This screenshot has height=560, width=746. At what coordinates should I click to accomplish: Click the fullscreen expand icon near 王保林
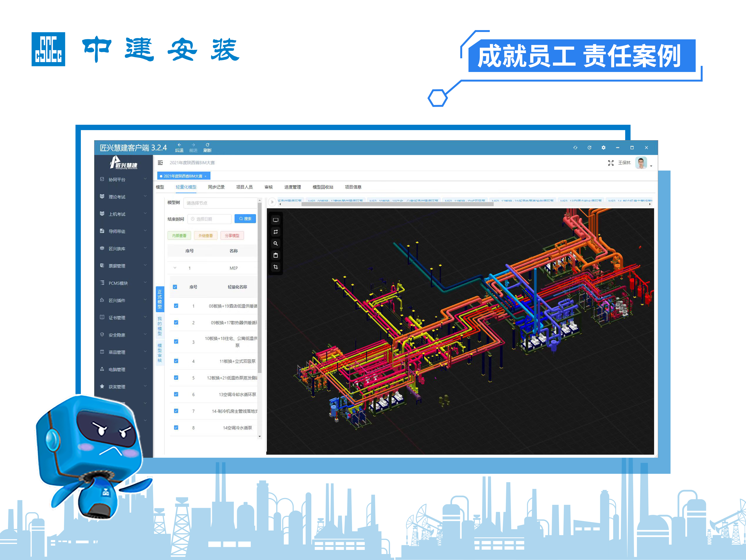(611, 163)
